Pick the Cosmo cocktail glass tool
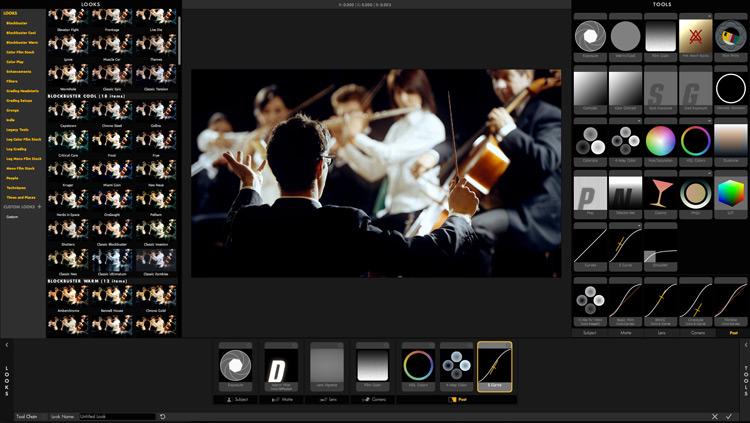 pyautogui.click(x=661, y=194)
